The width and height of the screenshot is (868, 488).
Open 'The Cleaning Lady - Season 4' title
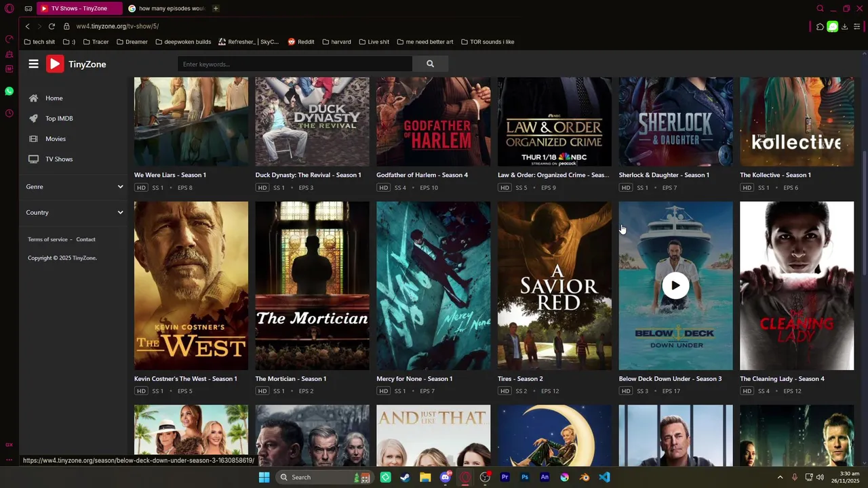tap(782, 379)
